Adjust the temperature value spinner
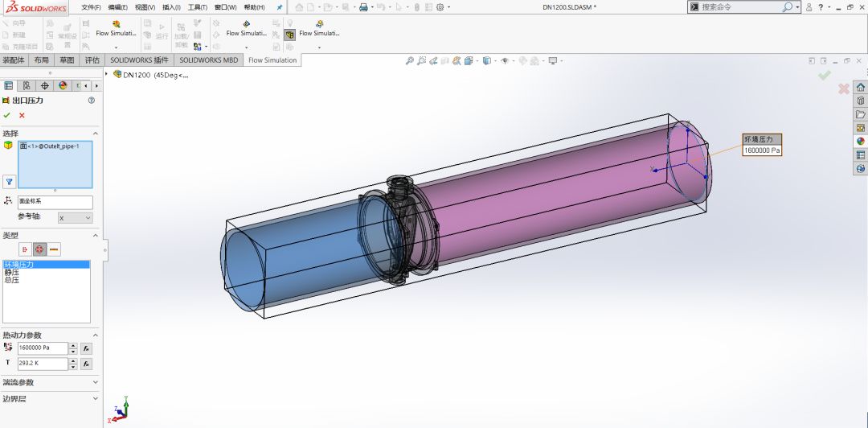 coord(73,364)
